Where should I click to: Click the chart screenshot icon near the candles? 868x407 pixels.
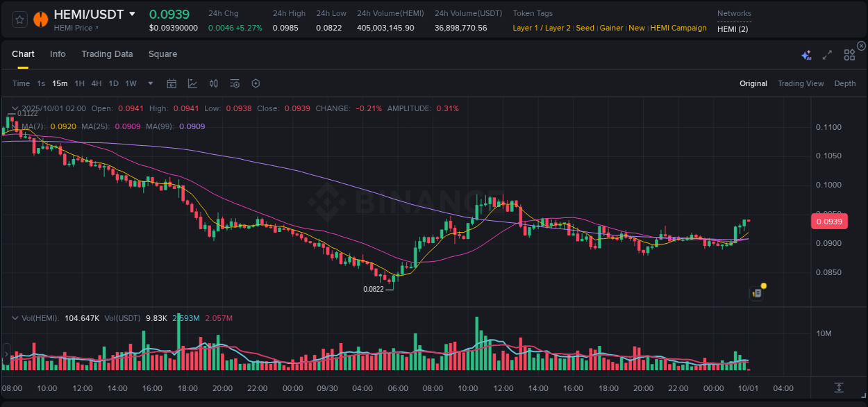click(x=756, y=293)
